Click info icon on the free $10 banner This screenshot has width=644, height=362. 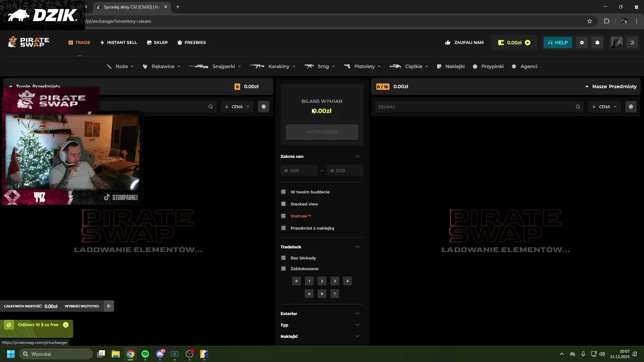tap(65, 325)
